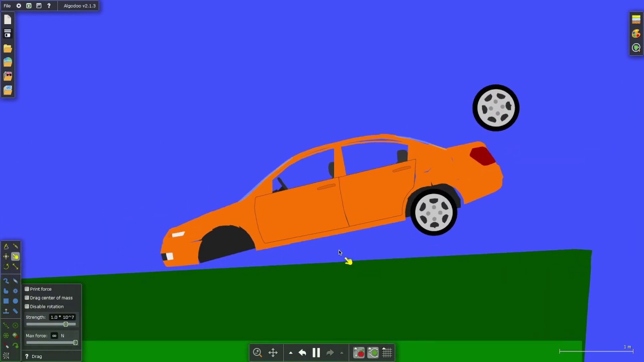Open the File menu
The width and height of the screenshot is (644, 362).
7,6
